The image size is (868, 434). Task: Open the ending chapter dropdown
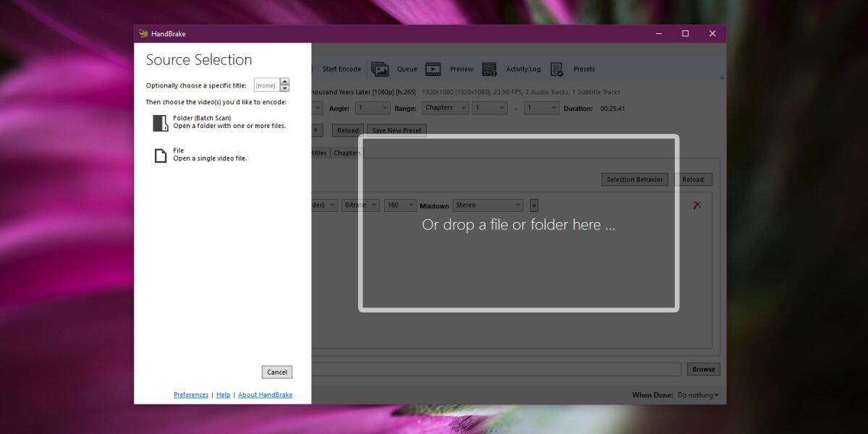click(x=542, y=108)
